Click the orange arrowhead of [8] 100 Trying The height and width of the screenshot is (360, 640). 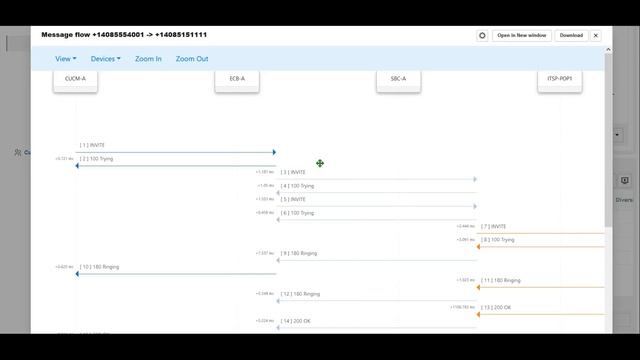(x=478, y=247)
